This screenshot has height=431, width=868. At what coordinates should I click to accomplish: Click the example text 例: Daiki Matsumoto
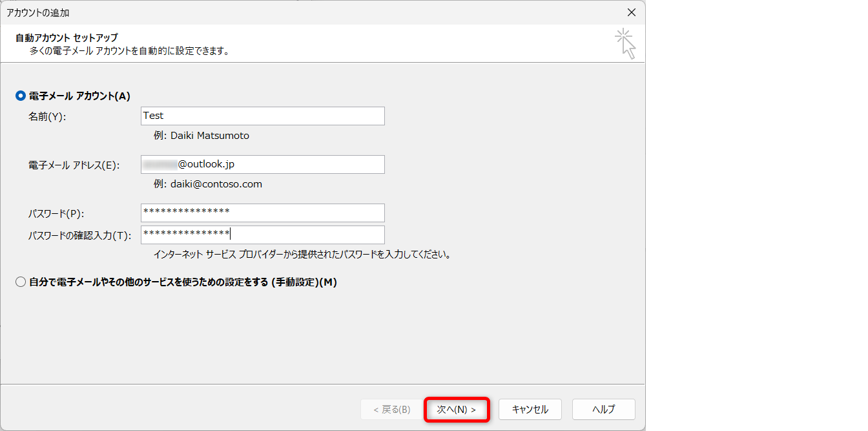[201, 136]
